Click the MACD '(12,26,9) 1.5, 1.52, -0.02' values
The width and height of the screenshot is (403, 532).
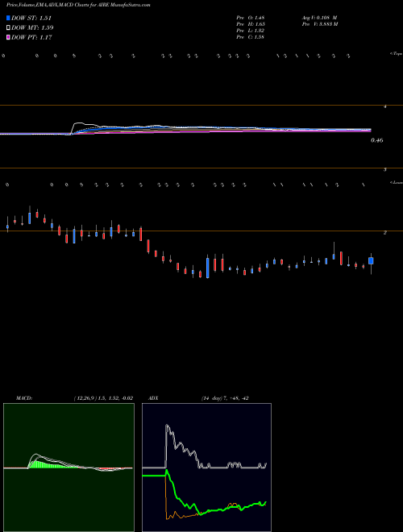[x=103, y=398]
